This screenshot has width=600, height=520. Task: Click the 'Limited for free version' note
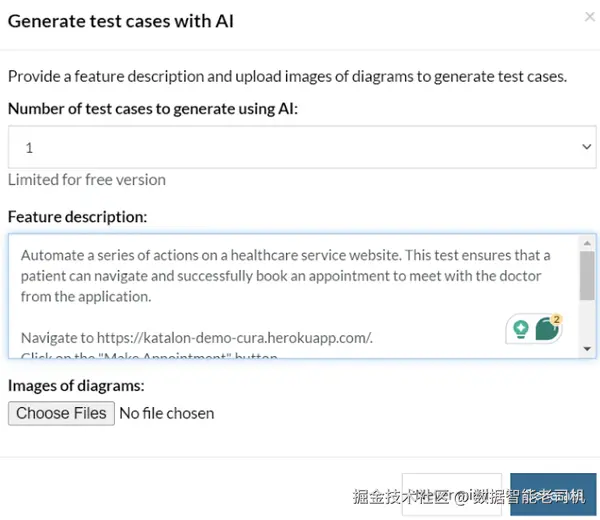pyautogui.click(x=87, y=180)
